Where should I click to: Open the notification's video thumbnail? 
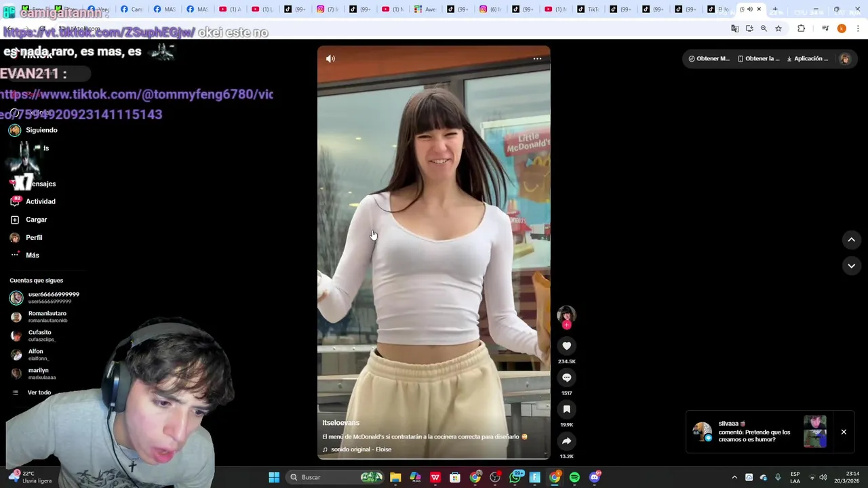[815, 432]
